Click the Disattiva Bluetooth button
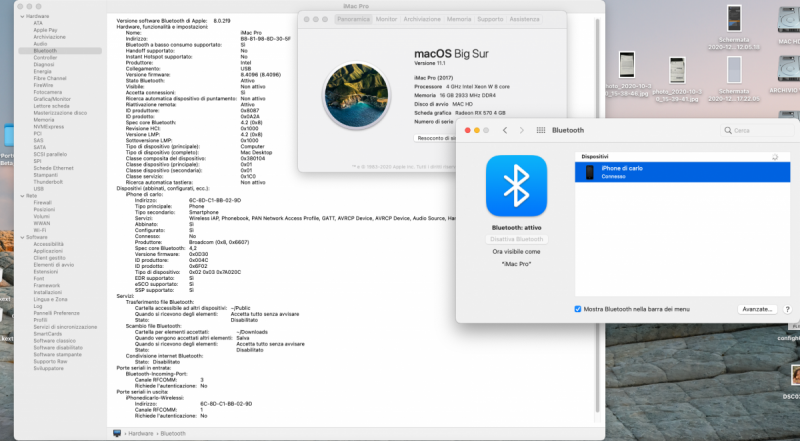 click(x=516, y=239)
